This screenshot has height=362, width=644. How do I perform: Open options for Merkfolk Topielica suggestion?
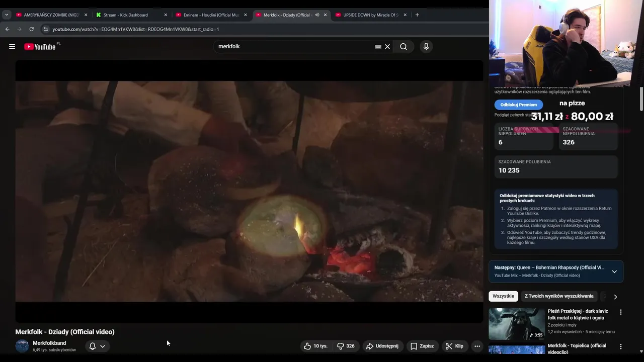click(x=620, y=347)
